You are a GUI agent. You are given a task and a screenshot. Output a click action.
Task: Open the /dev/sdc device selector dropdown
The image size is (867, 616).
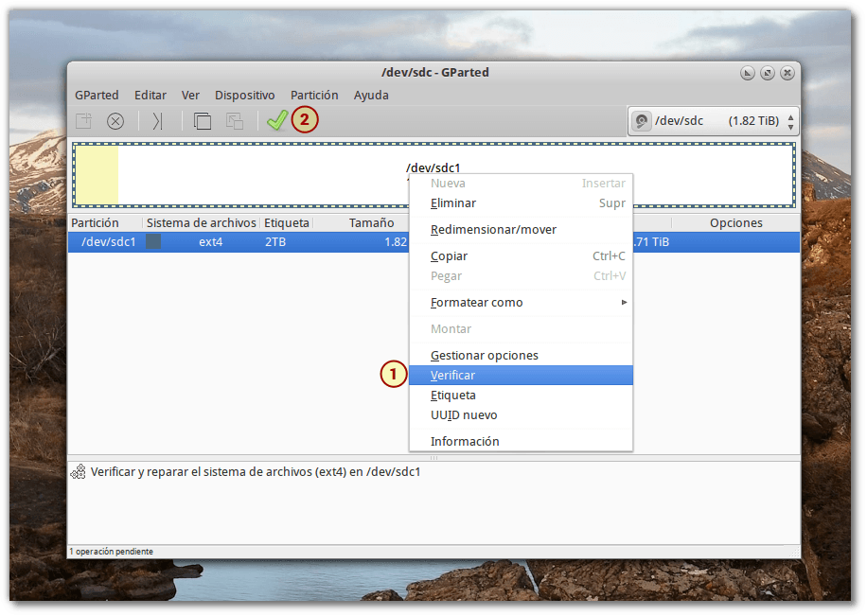coord(710,120)
